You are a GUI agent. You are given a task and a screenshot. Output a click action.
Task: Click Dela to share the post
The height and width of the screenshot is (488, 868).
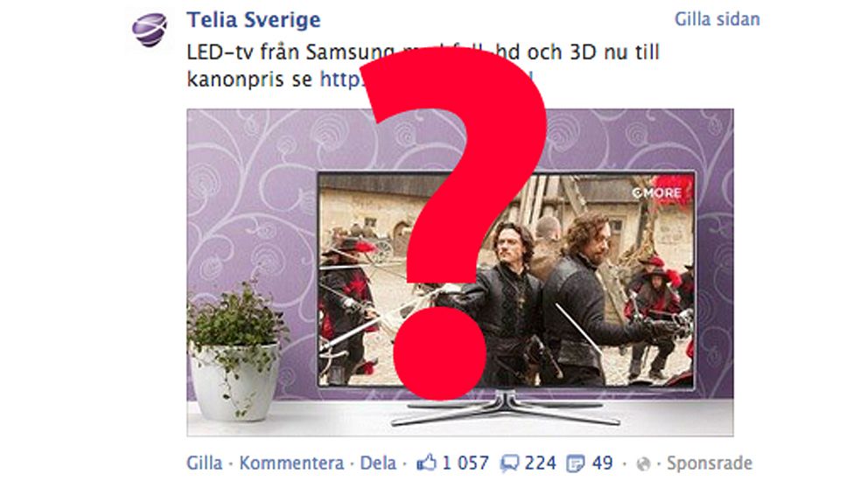coord(378,463)
